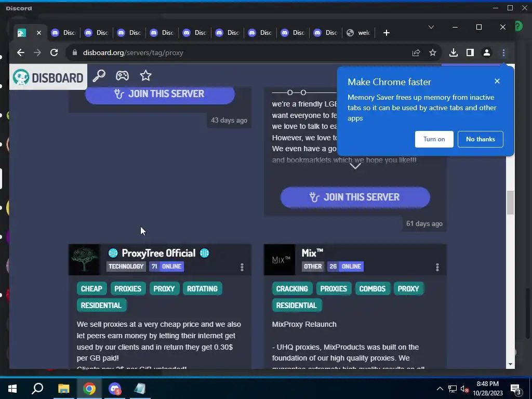Click the padlock site info icon
The image size is (532, 399).
click(75, 52)
